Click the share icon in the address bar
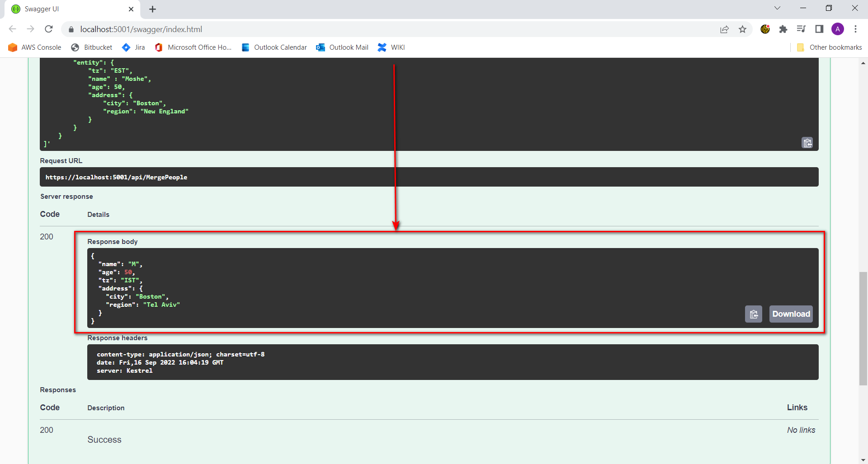 point(725,29)
